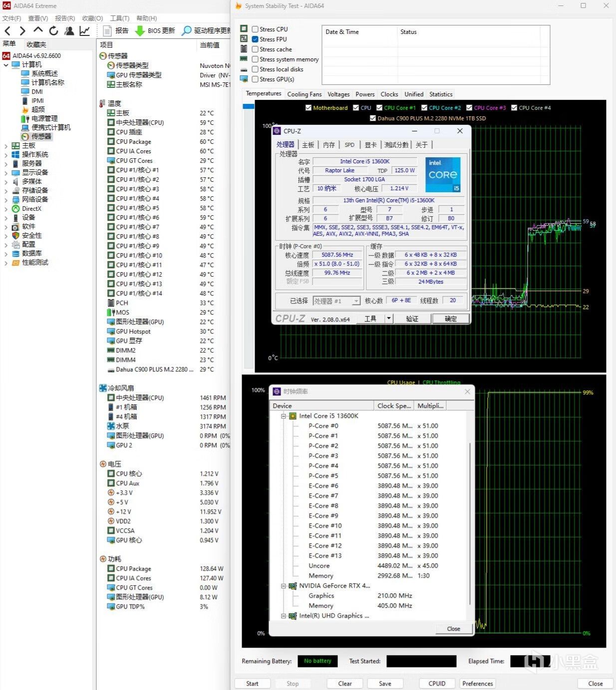Expand the 主板 tree node

pyautogui.click(x=6, y=146)
